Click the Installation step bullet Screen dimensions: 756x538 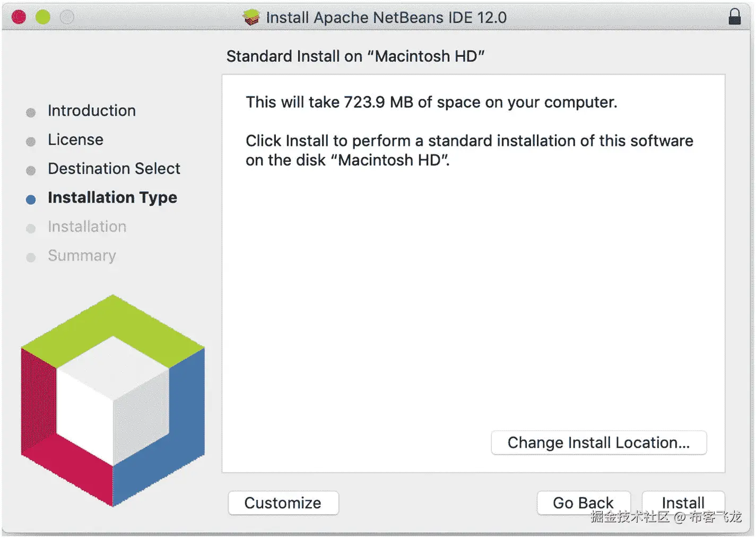(x=31, y=229)
